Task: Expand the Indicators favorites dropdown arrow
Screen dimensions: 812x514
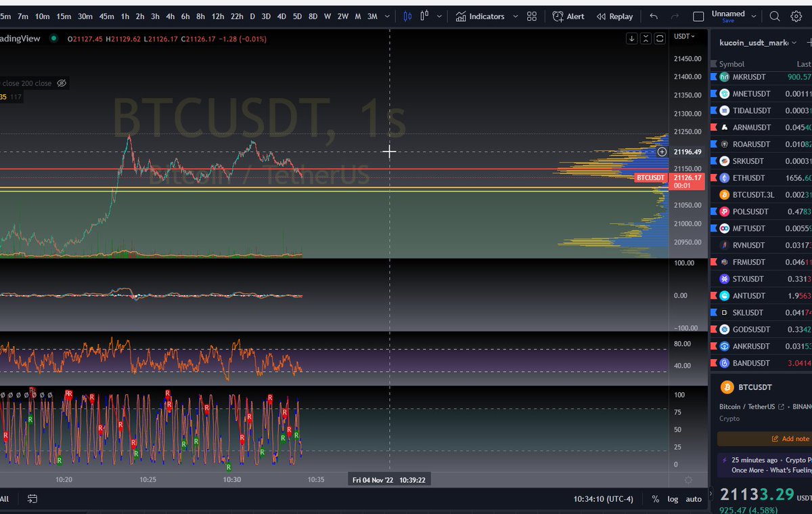Action: (515, 16)
